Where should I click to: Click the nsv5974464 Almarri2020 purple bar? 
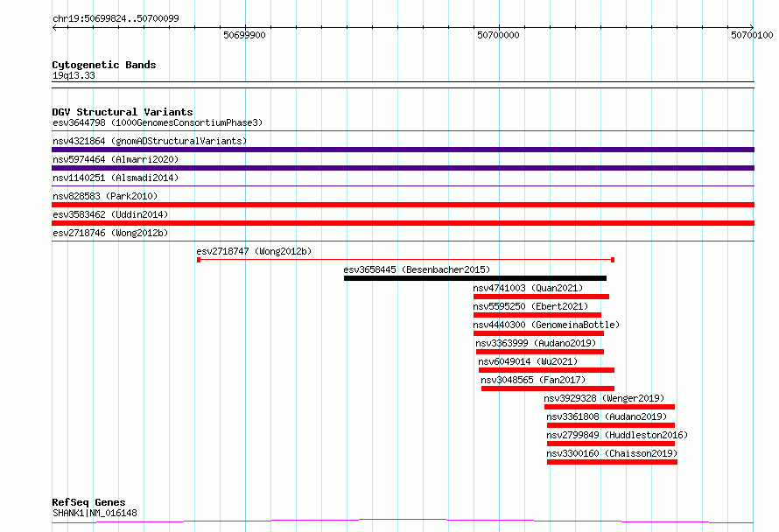[x=403, y=168]
